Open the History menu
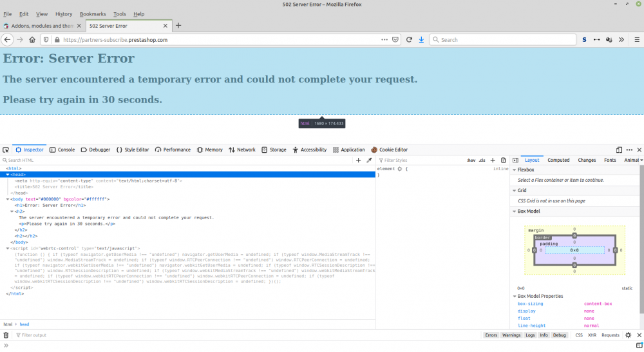 pyautogui.click(x=64, y=14)
